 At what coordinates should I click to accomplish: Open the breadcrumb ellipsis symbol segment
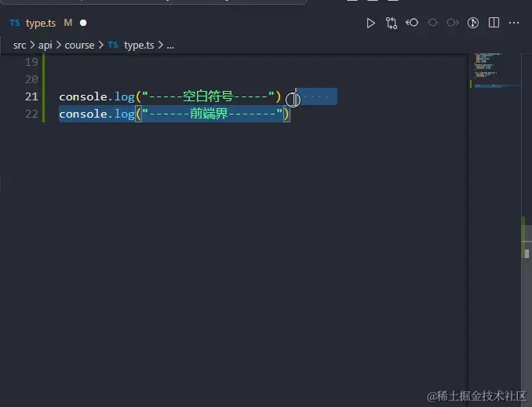tap(170, 45)
